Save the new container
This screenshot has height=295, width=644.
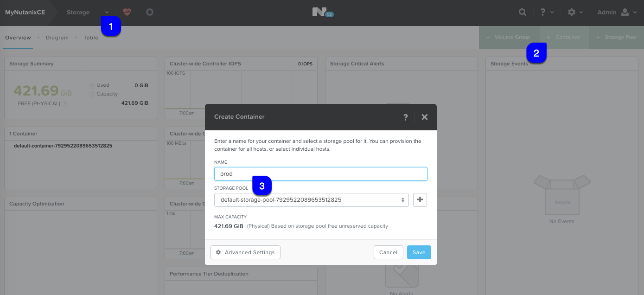pos(419,252)
